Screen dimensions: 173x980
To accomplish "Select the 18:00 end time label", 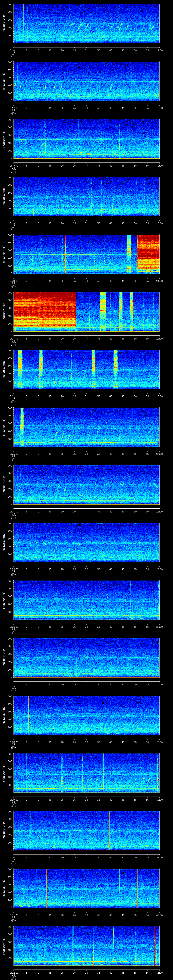I will [159, 108].
